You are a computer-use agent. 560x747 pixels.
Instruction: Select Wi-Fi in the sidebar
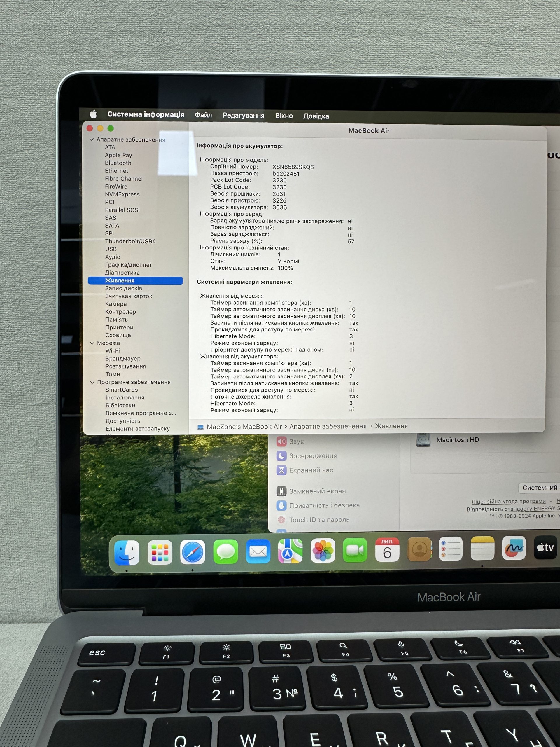click(113, 351)
